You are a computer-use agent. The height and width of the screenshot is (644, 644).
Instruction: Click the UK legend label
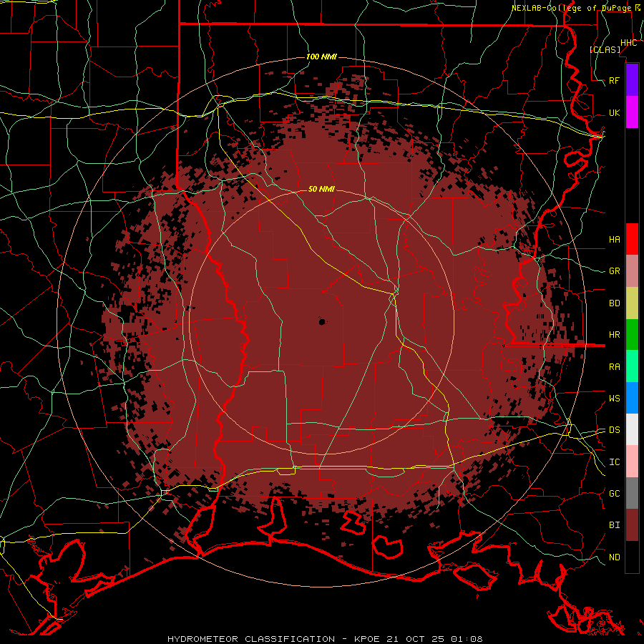[614, 112]
